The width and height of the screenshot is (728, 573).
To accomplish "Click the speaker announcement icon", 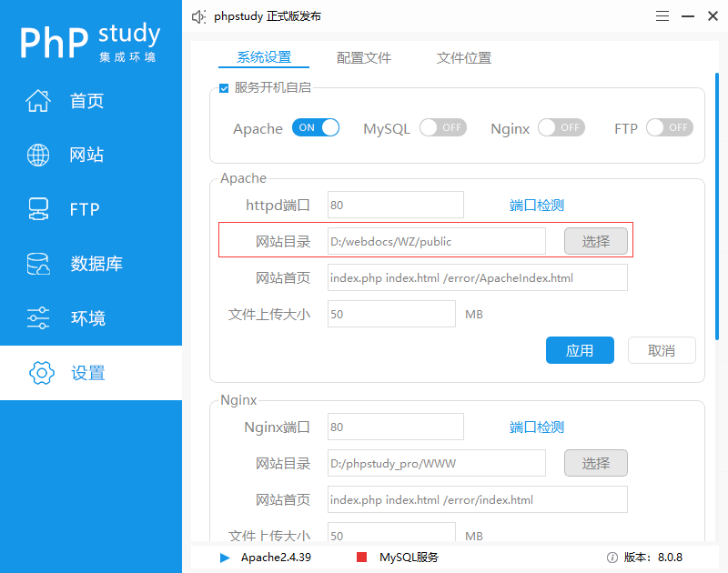I will pyautogui.click(x=198, y=16).
